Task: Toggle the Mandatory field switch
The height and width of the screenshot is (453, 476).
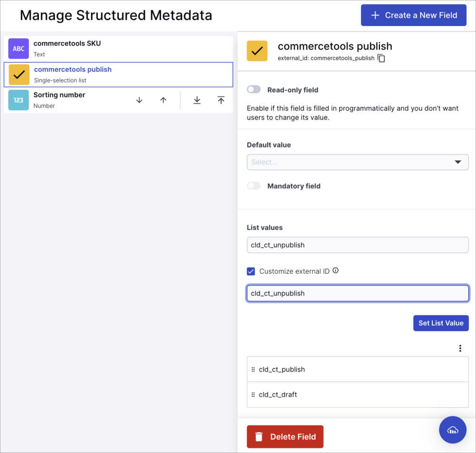Action: point(254,186)
